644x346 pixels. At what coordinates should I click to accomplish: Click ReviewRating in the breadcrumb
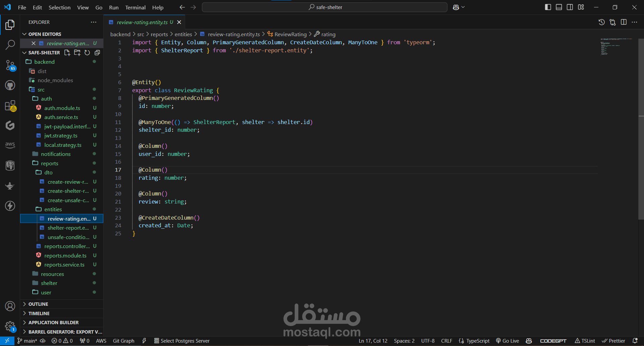tap(290, 34)
